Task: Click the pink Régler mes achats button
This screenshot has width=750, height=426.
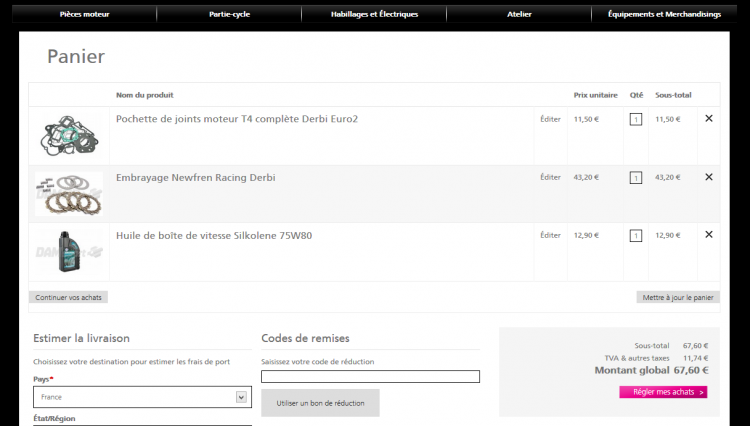Action: [x=663, y=392]
